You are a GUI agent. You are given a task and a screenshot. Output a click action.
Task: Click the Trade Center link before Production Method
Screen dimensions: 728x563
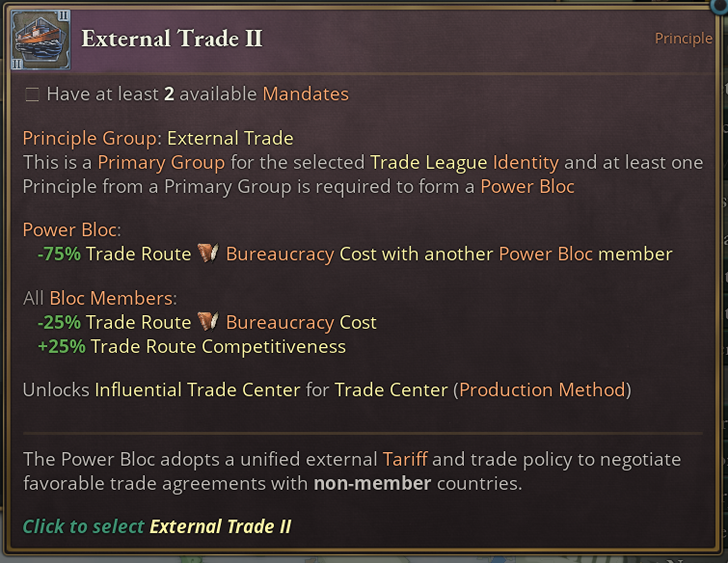tap(391, 390)
